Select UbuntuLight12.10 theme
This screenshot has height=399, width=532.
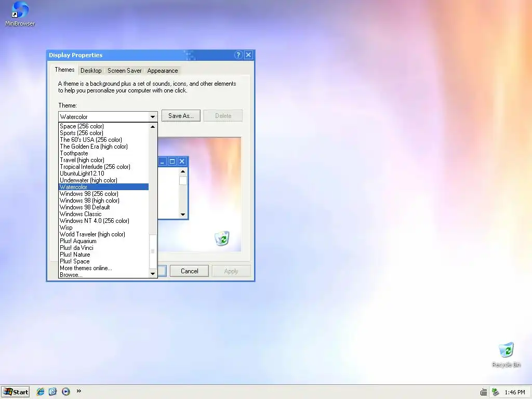click(x=104, y=174)
